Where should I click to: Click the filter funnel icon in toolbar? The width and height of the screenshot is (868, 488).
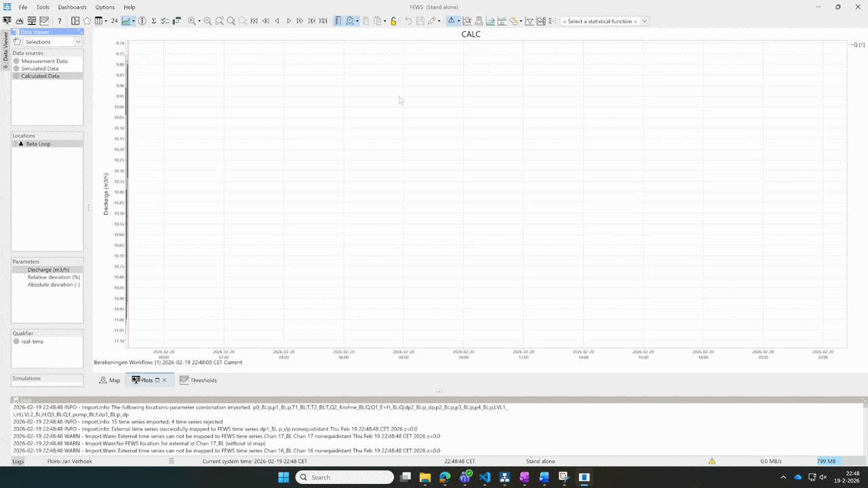[x=530, y=21]
